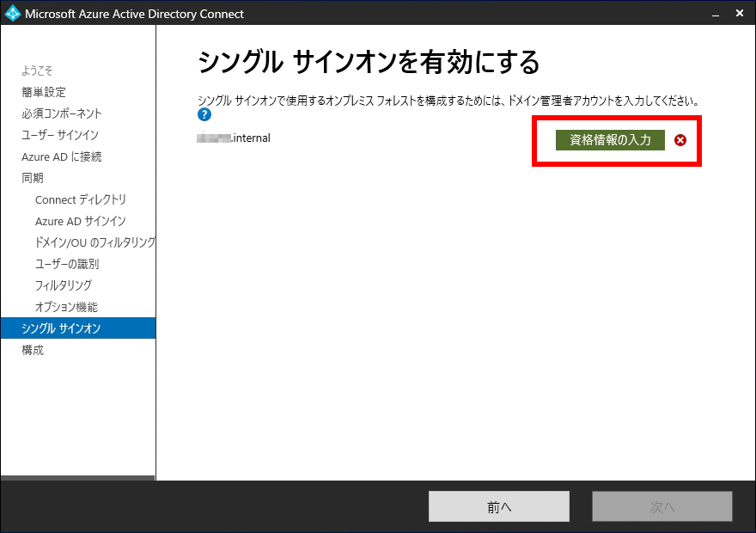Select ようこそ in the sidebar
The image size is (756, 533).
click(x=37, y=70)
